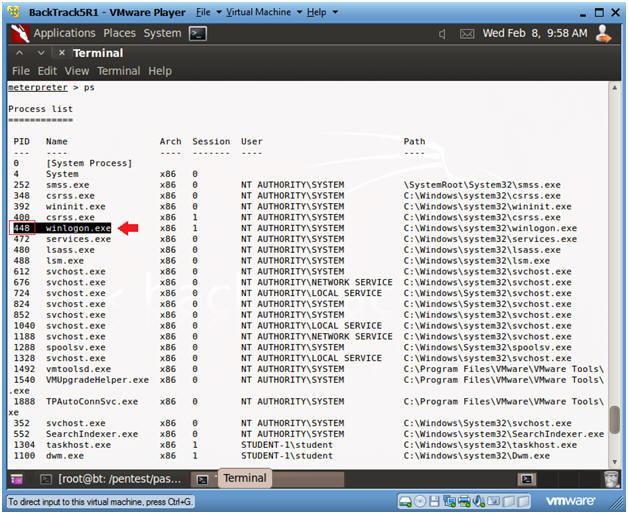This screenshot has width=628, height=514.
Task: Open the terminal File menu
Action: [21, 71]
